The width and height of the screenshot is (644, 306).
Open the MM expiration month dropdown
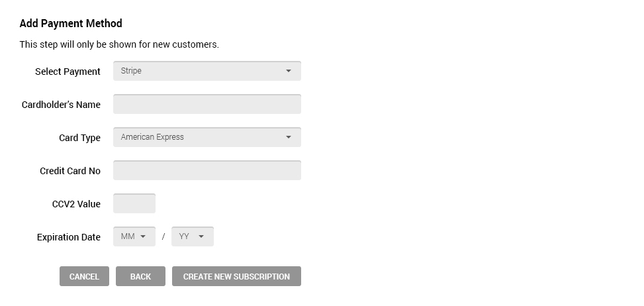[134, 236]
